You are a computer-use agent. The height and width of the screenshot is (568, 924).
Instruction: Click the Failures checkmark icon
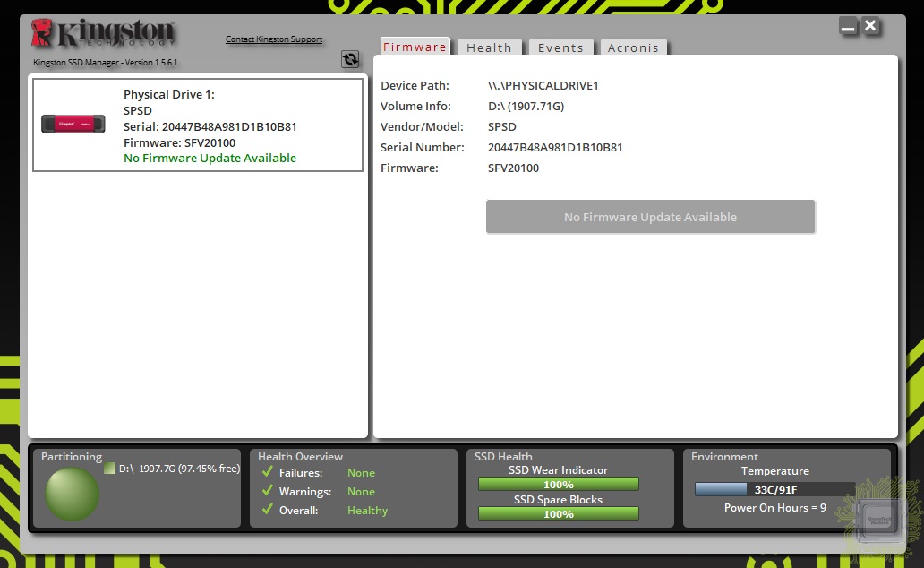click(267, 472)
